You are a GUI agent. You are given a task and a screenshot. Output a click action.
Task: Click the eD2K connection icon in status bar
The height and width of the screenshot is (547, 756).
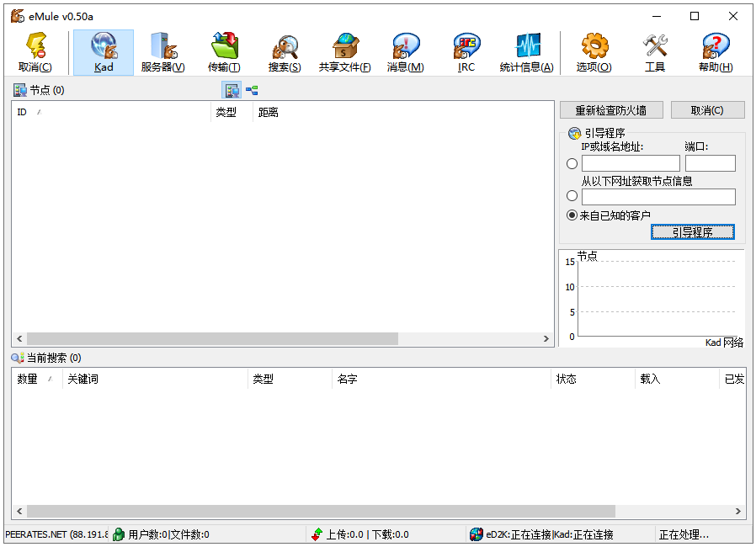click(x=477, y=534)
